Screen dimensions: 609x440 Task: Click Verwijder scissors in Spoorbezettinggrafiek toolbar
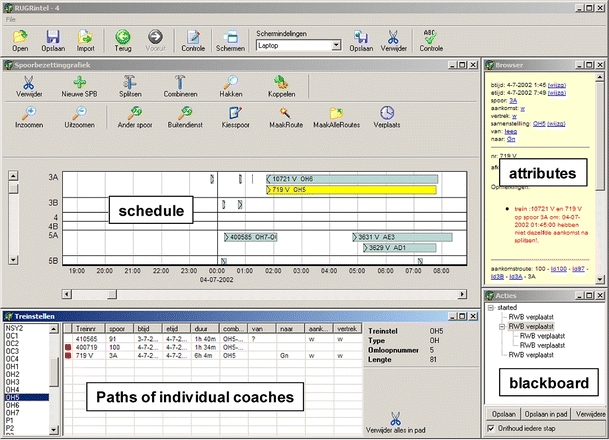[x=29, y=83]
